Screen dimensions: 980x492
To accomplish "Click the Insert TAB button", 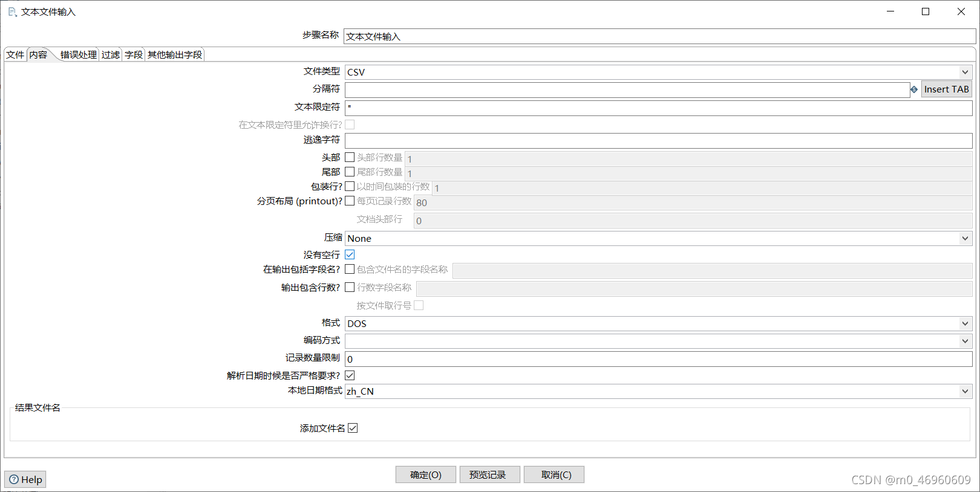I will tap(946, 89).
